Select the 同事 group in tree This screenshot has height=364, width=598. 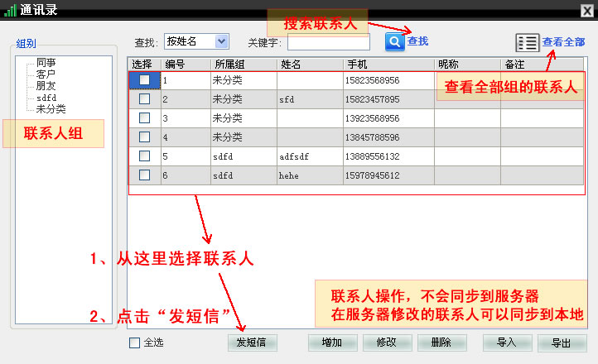point(46,63)
